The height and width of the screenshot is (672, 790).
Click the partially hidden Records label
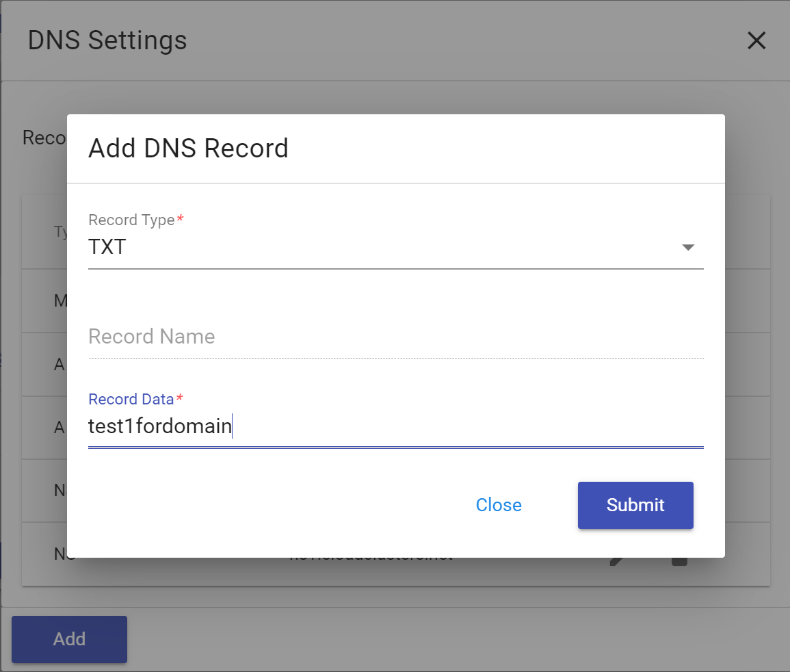pos(44,138)
